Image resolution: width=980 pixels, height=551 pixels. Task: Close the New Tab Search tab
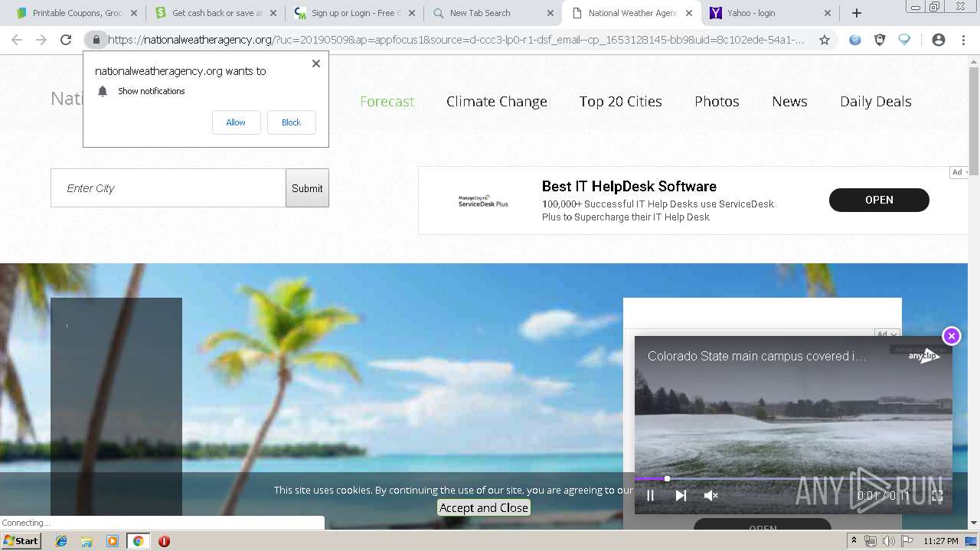coord(550,13)
